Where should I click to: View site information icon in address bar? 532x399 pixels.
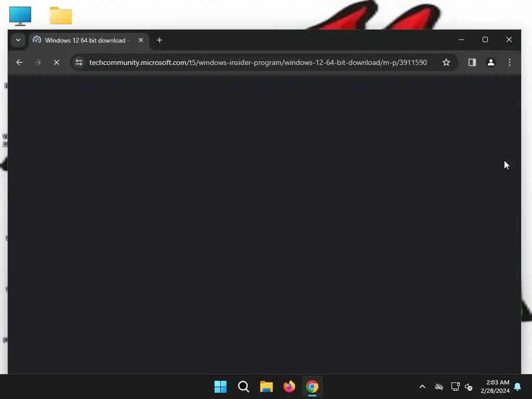pyautogui.click(x=79, y=62)
